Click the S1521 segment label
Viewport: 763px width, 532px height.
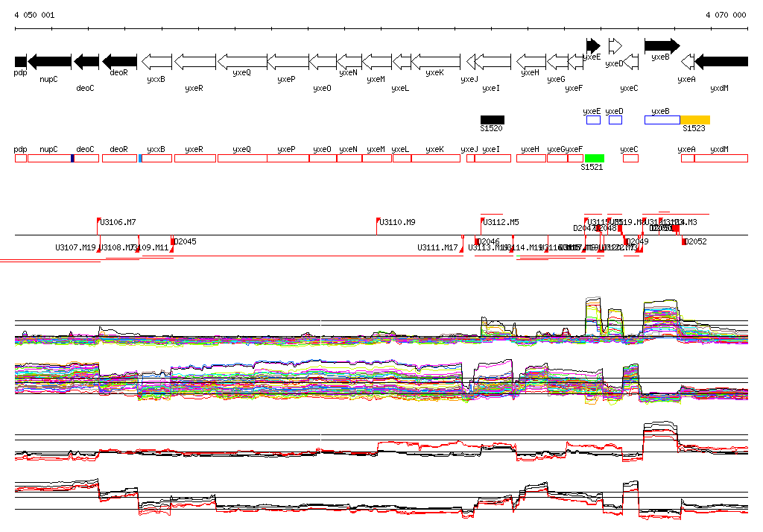coord(592,168)
